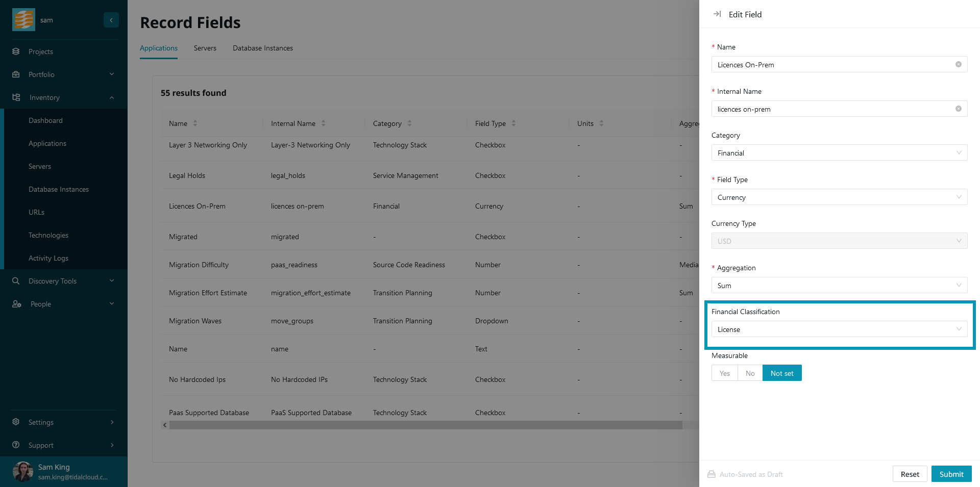Click the Reset button
The image size is (980, 487).
tap(910, 474)
